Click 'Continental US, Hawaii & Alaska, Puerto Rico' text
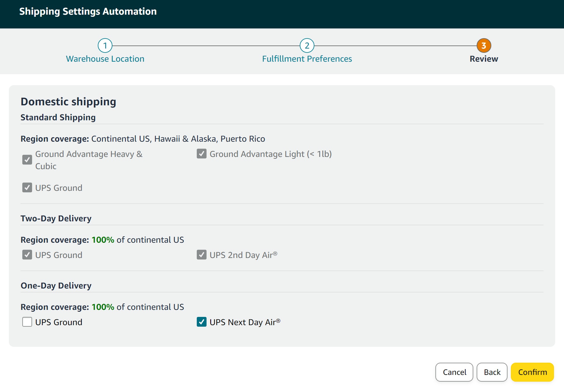Image resolution: width=564 pixels, height=392 pixels. 178,139
